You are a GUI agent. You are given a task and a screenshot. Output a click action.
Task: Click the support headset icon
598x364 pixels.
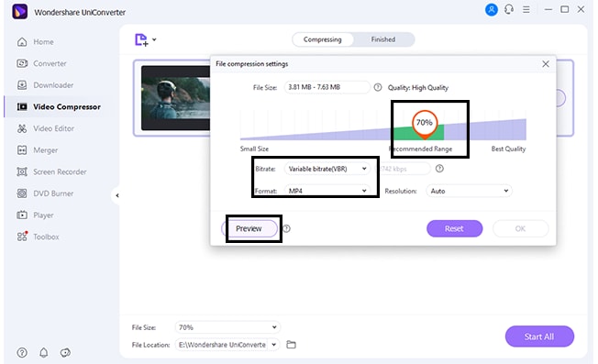pos(509,9)
